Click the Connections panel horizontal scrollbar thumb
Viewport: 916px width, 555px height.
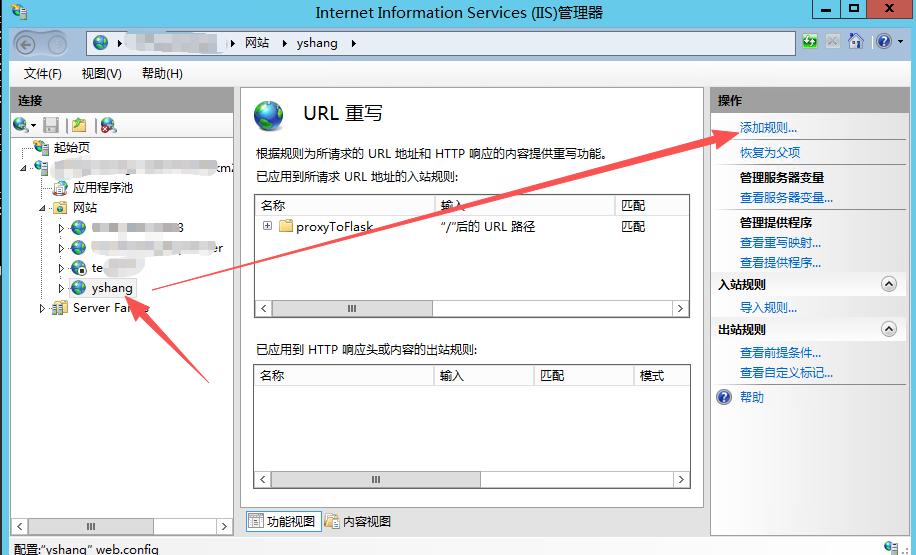click(x=91, y=526)
